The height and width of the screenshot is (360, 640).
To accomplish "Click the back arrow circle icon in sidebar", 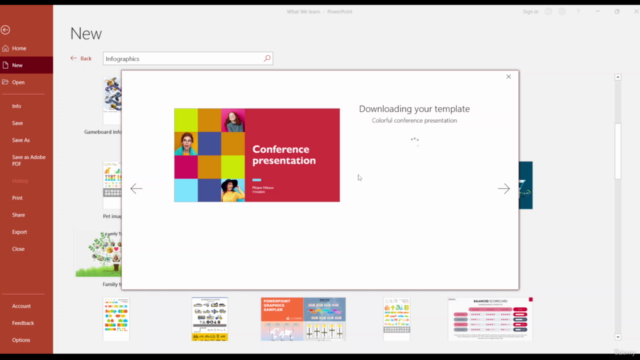I will coord(5,30).
